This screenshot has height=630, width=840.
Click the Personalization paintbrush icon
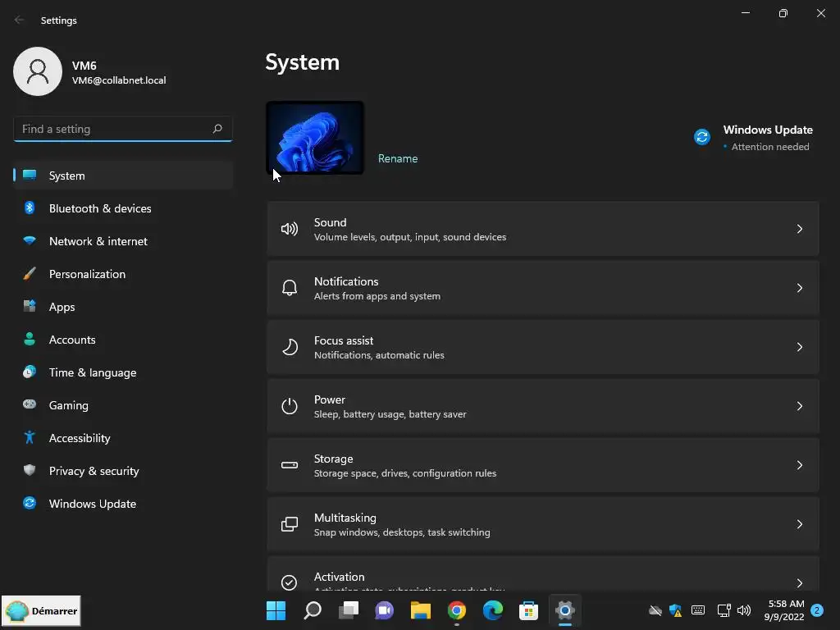(x=30, y=274)
